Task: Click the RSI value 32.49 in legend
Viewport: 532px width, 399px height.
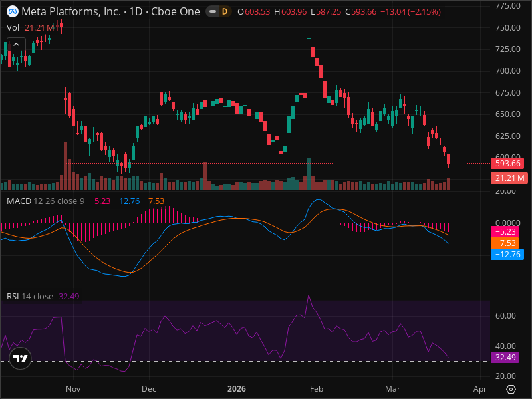Action: click(x=69, y=296)
